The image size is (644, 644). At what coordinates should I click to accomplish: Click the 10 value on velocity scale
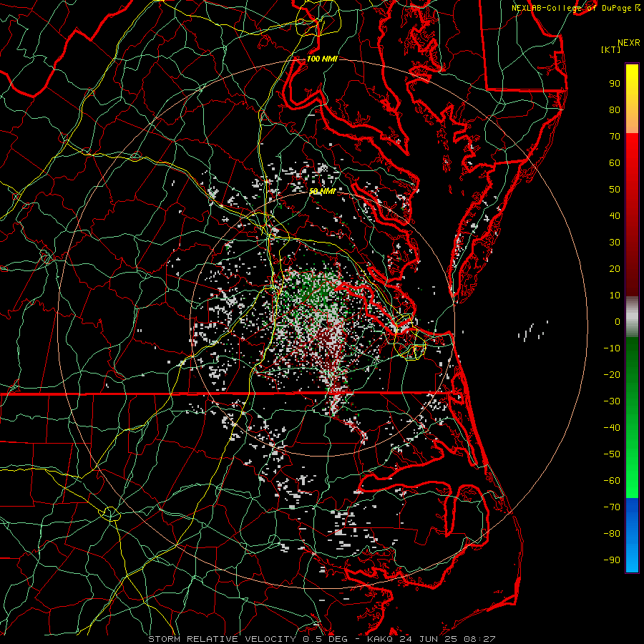point(615,296)
